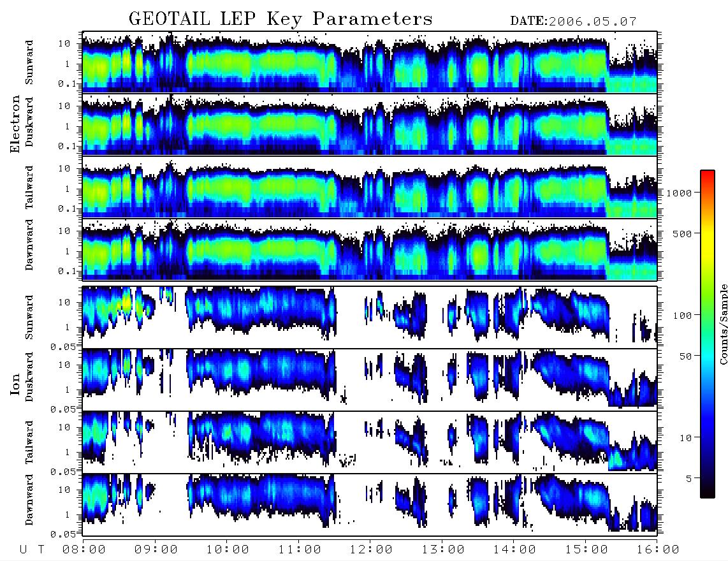728x561 pixels.
Task: Click the "50" colorbar tick label
Action: pyautogui.click(x=686, y=356)
